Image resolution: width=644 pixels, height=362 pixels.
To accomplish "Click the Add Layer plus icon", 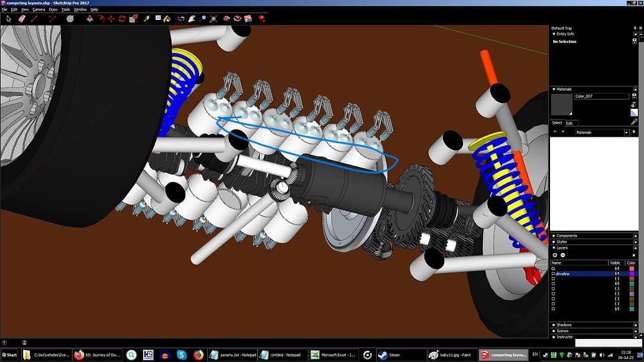I will (x=555, y=255).
